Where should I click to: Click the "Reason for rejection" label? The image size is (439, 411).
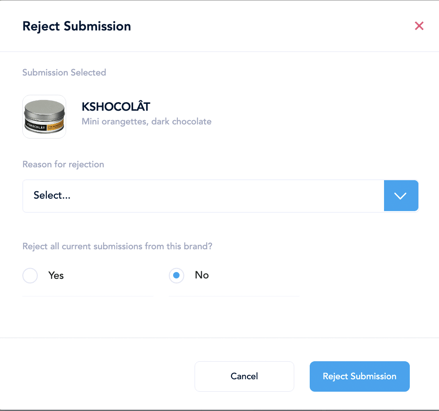pos(63,164)
